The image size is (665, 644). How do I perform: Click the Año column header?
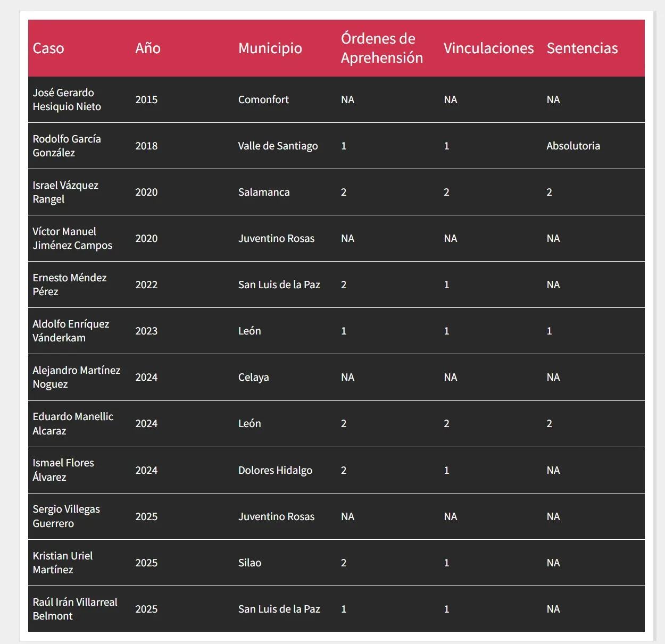pyautogui.click(x=148, y=48)
